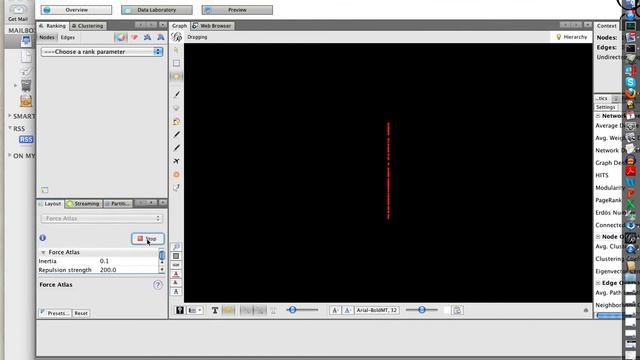Image resolution: width=640 pixels, height=360 pixels.
Task: Select the brush paint-bucket tool
Action: [176, 121]
